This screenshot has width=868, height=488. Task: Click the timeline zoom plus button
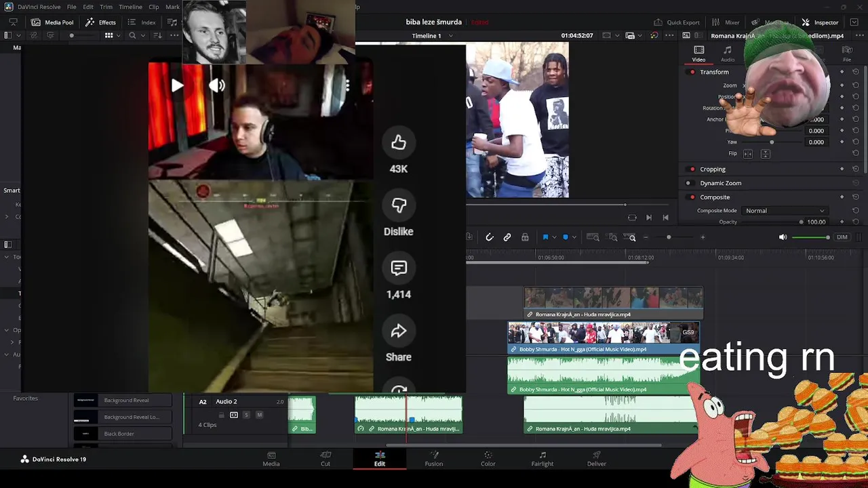pyautogui.click(x=703, y=237)
